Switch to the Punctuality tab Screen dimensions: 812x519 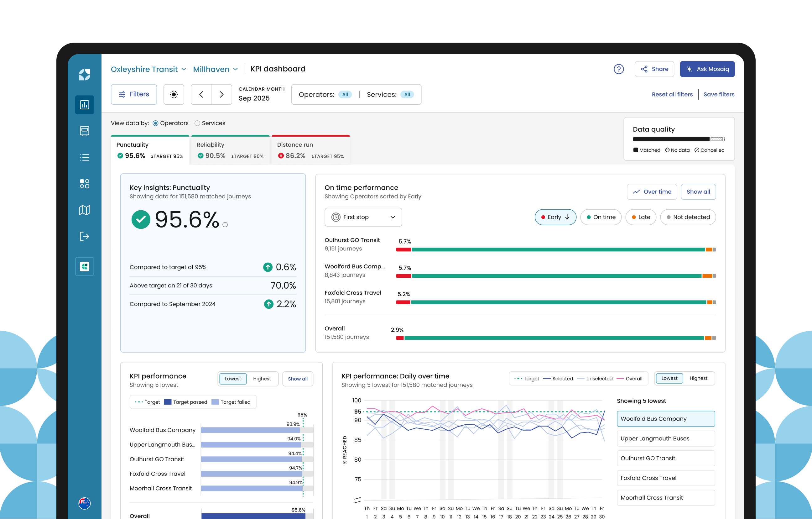coord(150,150)
